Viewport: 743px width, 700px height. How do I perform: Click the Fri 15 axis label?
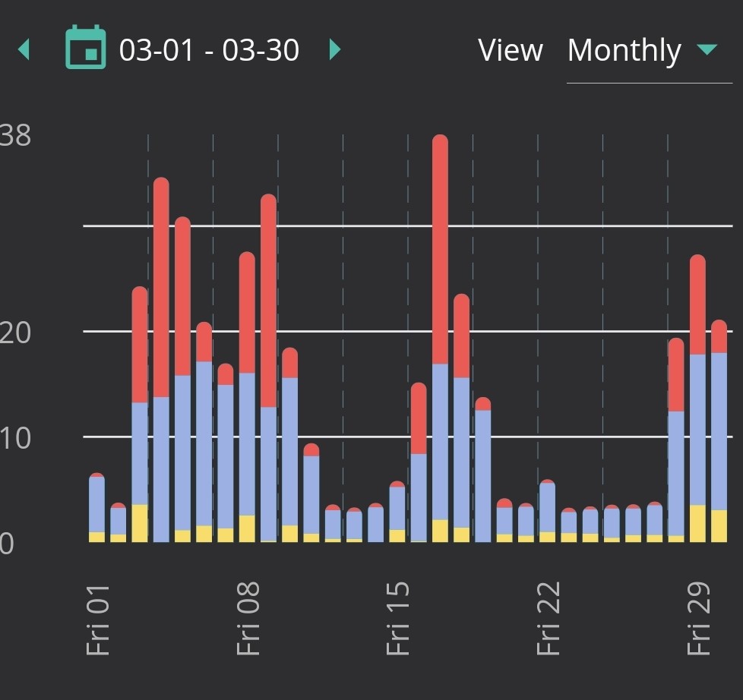pos(398,620)
